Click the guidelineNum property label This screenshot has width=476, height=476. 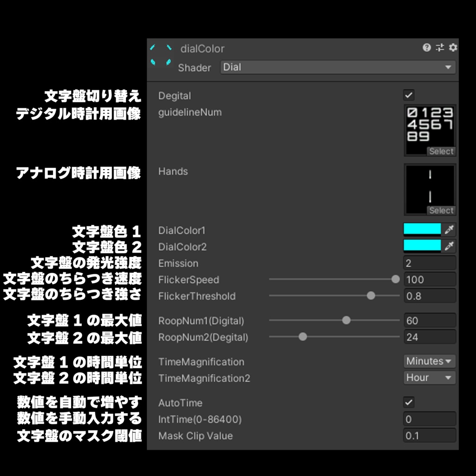click(190, 112)
